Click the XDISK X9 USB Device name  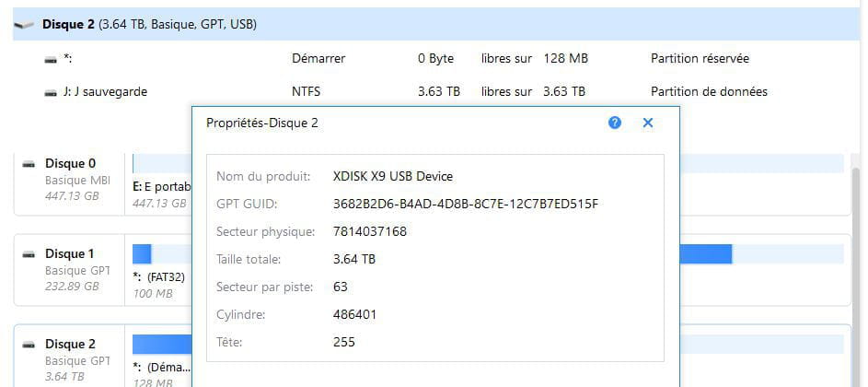coord(392,176)
